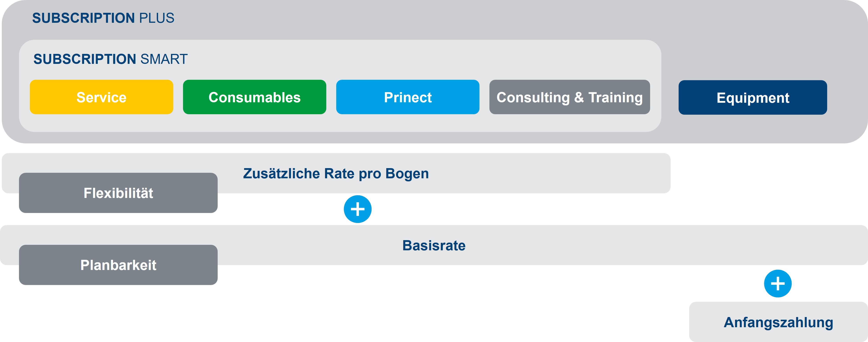Click the Anfangszahlung box
The image size is (868, 342).
pyautogui.click(x=778, y=322)
